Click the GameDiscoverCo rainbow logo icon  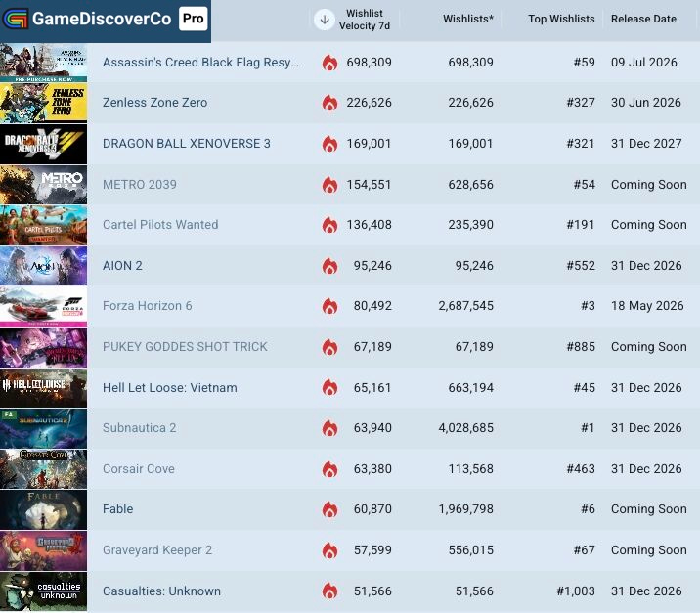coord(16,19)
